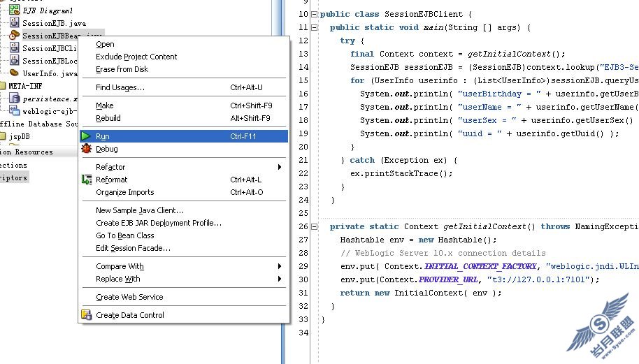This screenshot has height=364, width=639.
Task: Select Offline Database Sources node
Action: (x=38, y=124)
